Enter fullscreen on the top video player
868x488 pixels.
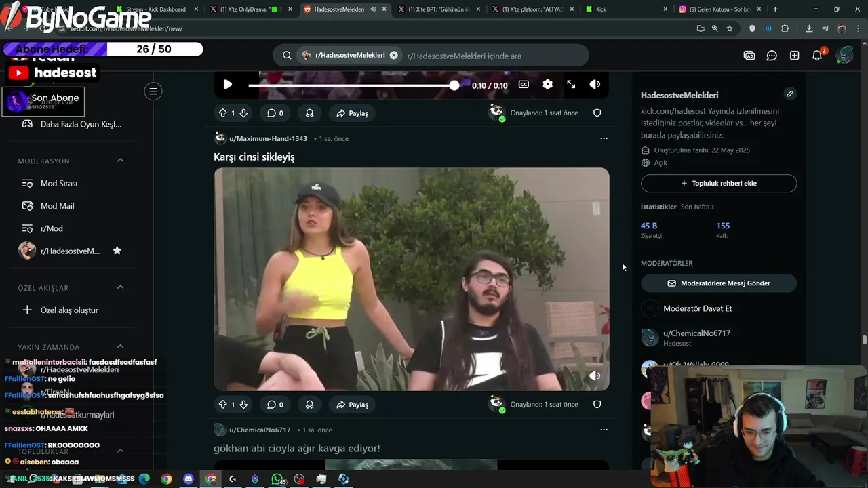tap(571, 85)
